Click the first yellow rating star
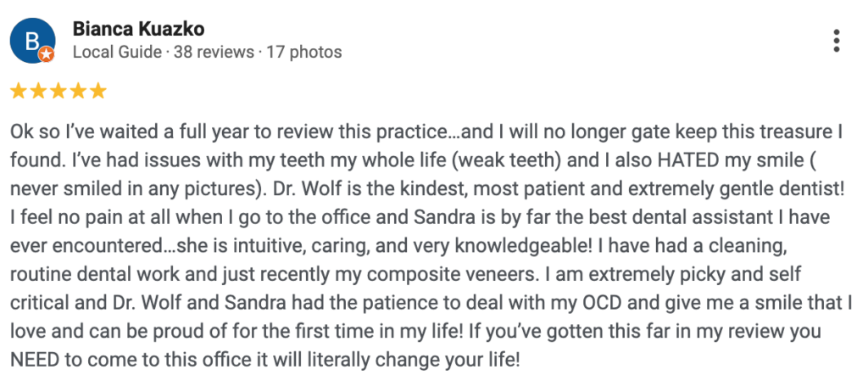Image resolution: width=868 pixels, height=392 pixels. (18, 91)
